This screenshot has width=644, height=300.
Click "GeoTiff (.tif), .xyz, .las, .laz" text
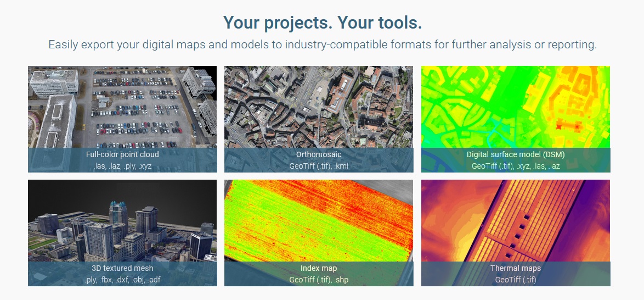[516, 166]
